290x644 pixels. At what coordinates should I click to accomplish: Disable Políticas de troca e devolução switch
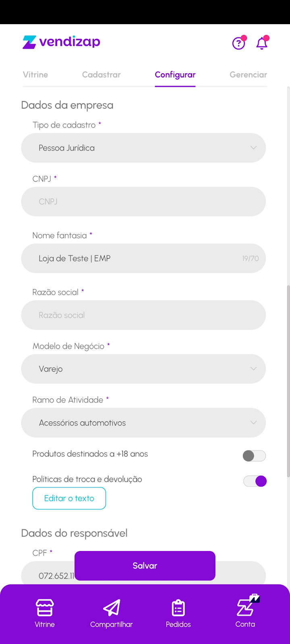255,481
